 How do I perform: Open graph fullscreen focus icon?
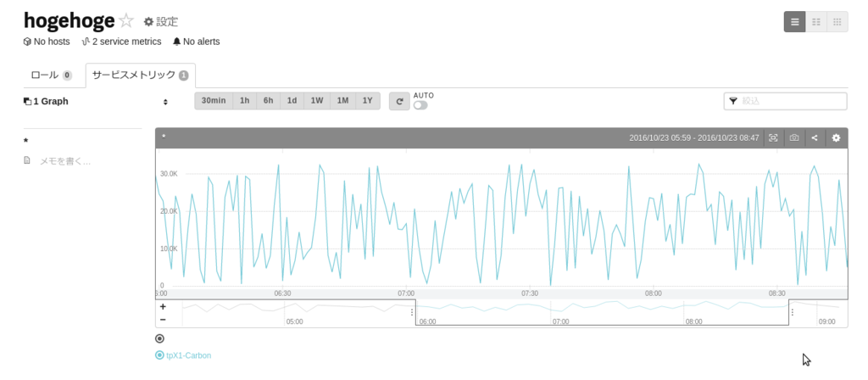pyautogui.click(x=773, y=138)
